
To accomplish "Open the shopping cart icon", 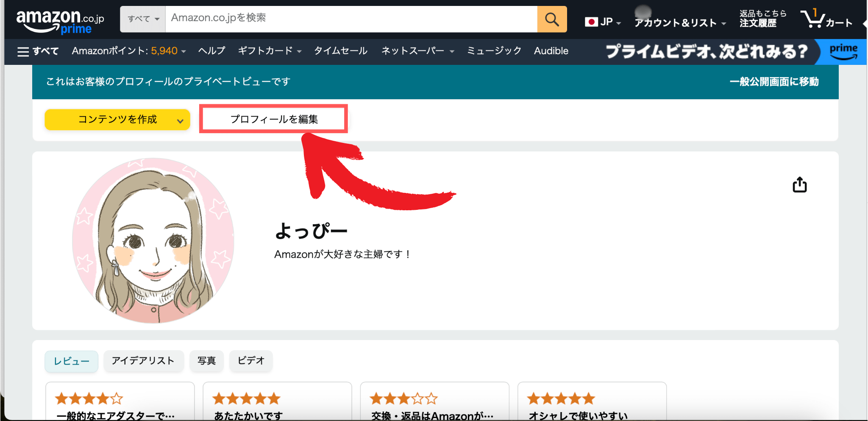I will coord(826,19).
